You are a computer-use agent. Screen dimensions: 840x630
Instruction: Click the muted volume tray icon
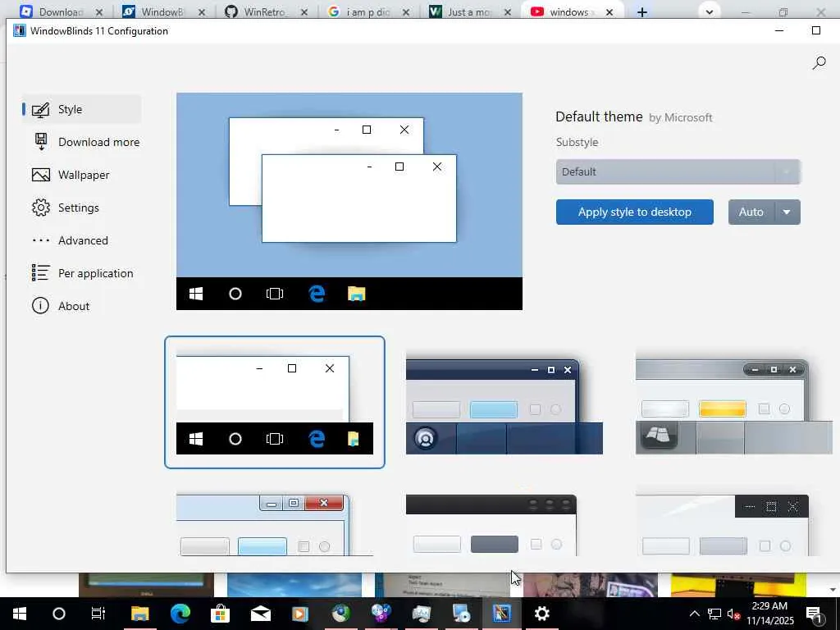click(733, 614)
